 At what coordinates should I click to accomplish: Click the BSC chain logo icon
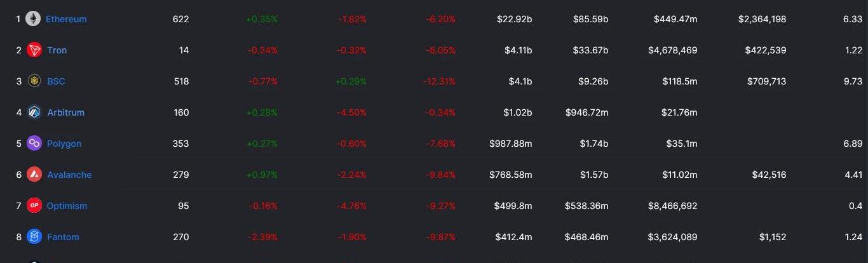[x=34, y=81]
